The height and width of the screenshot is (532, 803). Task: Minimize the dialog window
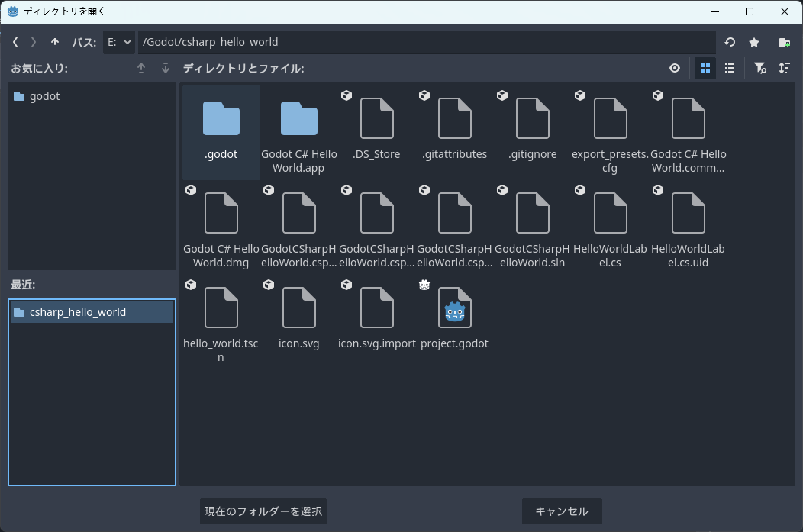(715, 11)
